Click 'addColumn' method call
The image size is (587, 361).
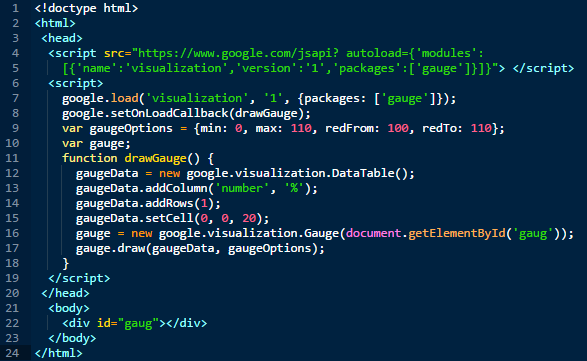click(176, 188)
